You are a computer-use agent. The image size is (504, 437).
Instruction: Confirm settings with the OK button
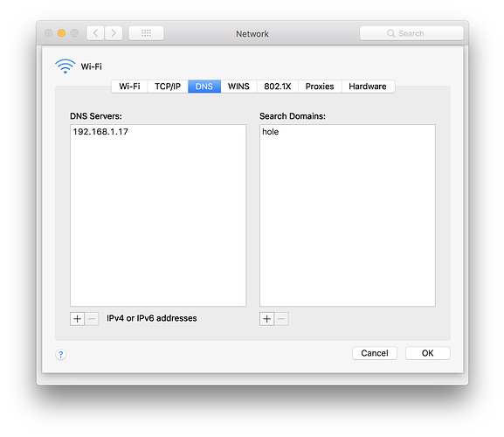click(427, 353)
